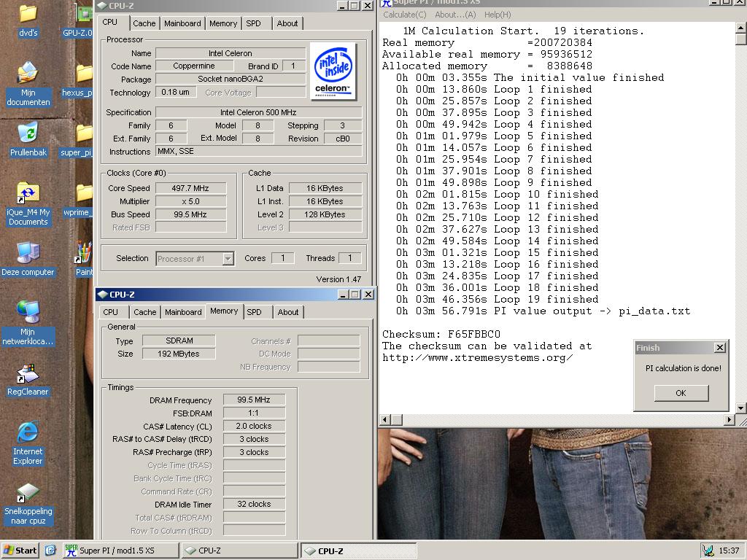Open Mainboard tab in upper CPU-Z

point(182,23)
